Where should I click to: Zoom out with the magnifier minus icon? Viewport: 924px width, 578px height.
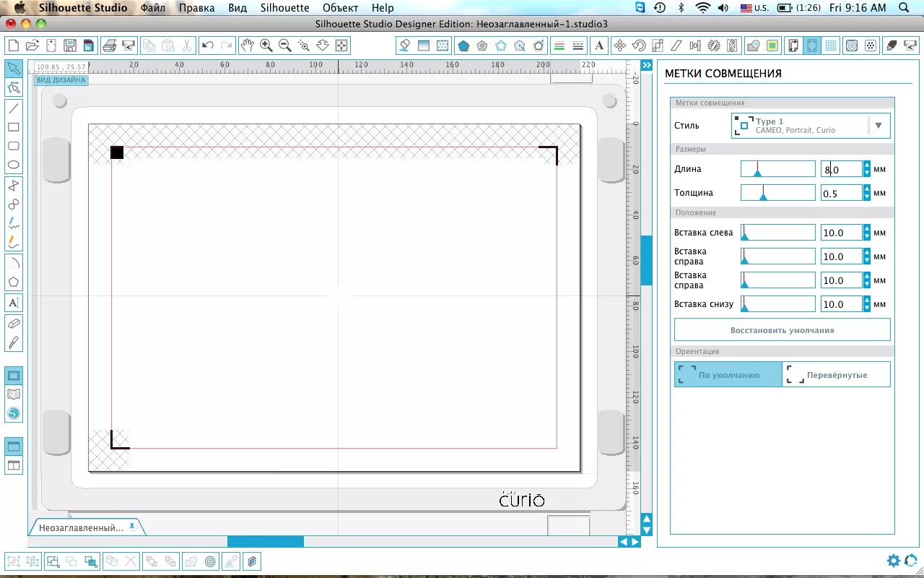coord(285,46)
